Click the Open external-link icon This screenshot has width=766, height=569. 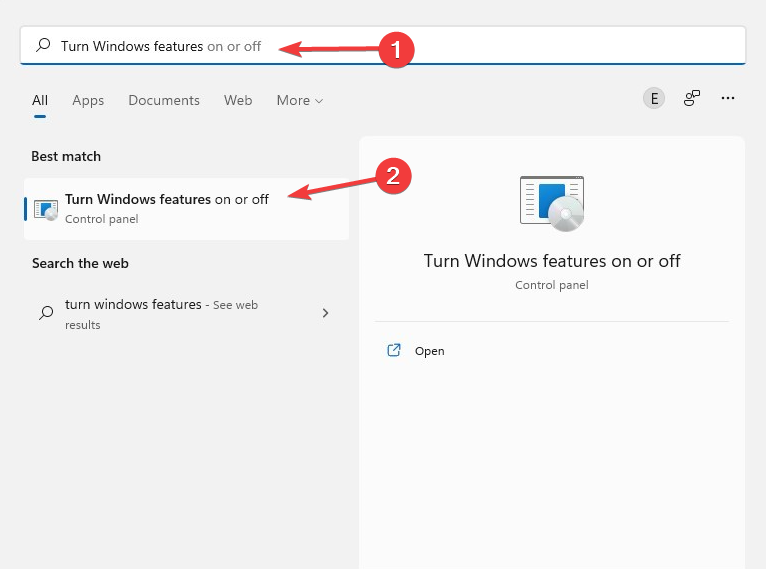click(394, 350)
